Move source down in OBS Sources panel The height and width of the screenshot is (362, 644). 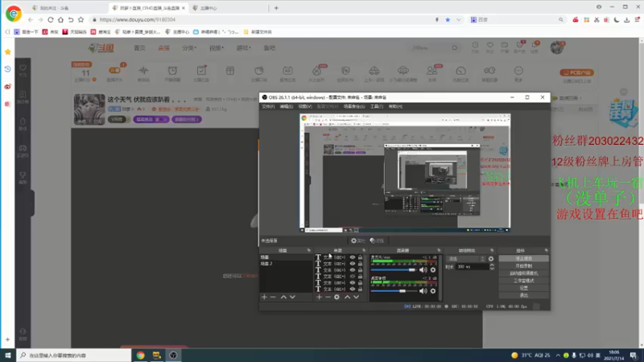[x=356, y=297]
